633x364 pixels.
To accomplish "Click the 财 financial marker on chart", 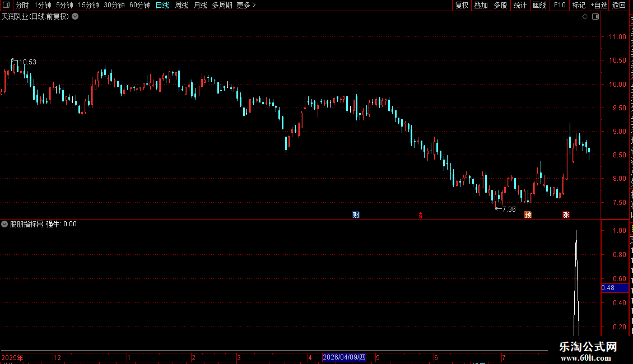I will point(356,214).
